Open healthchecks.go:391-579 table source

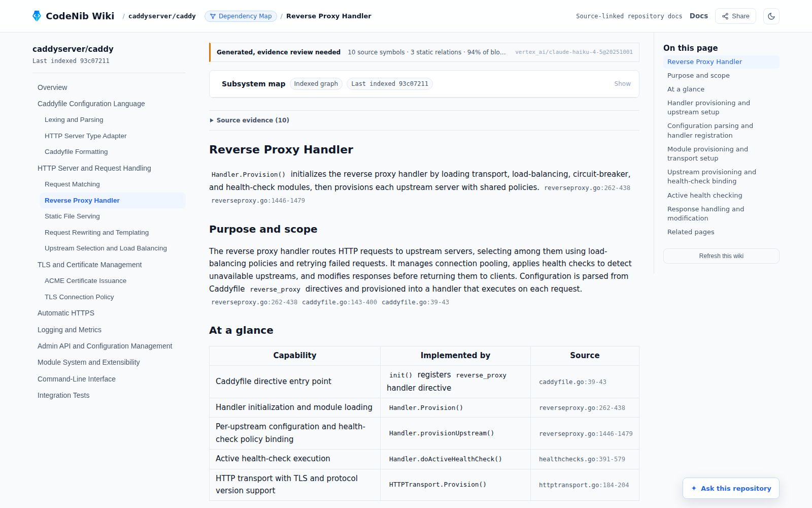582,459
